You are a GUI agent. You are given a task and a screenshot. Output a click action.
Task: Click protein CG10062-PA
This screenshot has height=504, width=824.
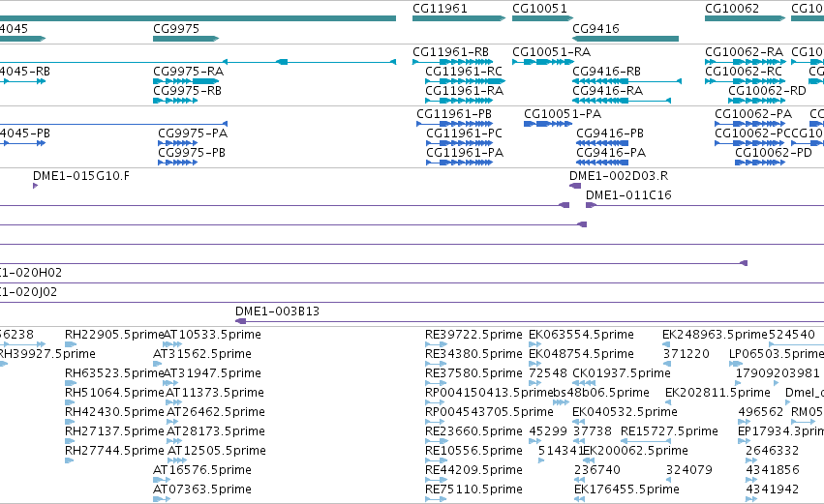click(749, 124)
